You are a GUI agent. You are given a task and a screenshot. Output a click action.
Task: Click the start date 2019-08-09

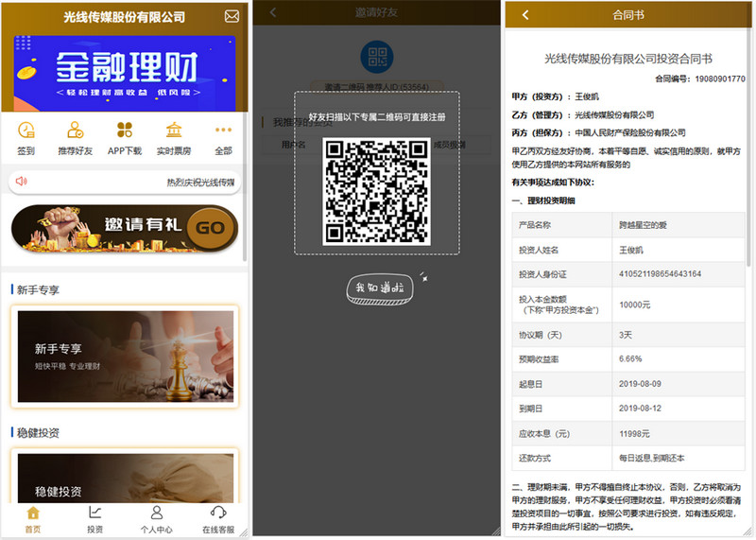click(x=640, y=384)
